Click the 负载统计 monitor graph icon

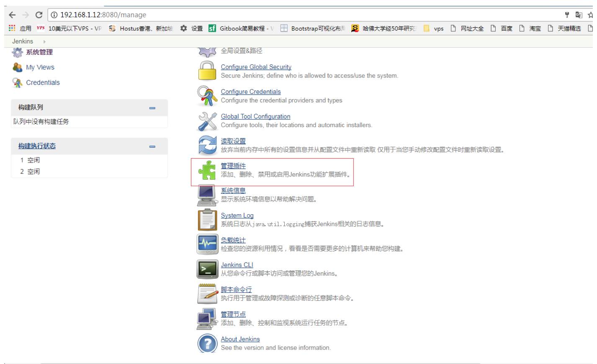click(x=207, y=244)
